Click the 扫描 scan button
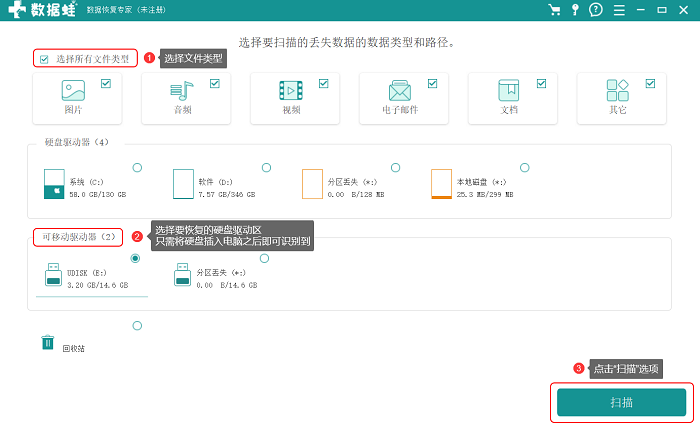The image size is (700, 429). tap(621, 402)
